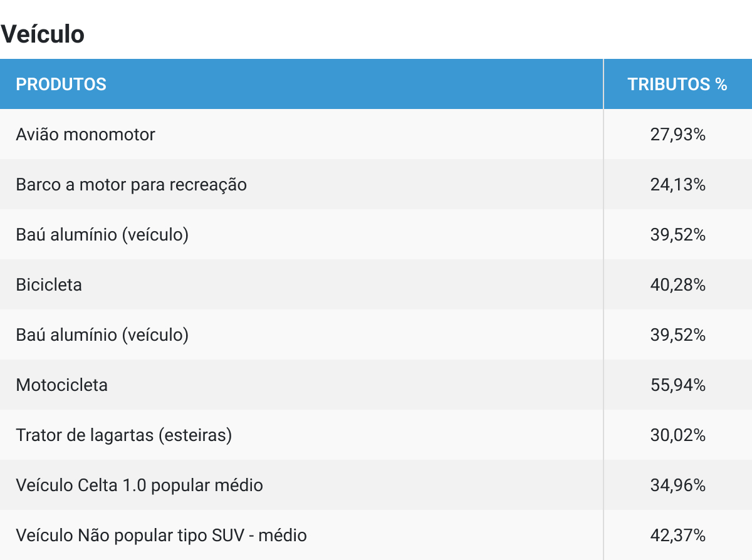Select the Avião monomotor row
The width and height of the screenshot is (752, 560).
[376, 134]
